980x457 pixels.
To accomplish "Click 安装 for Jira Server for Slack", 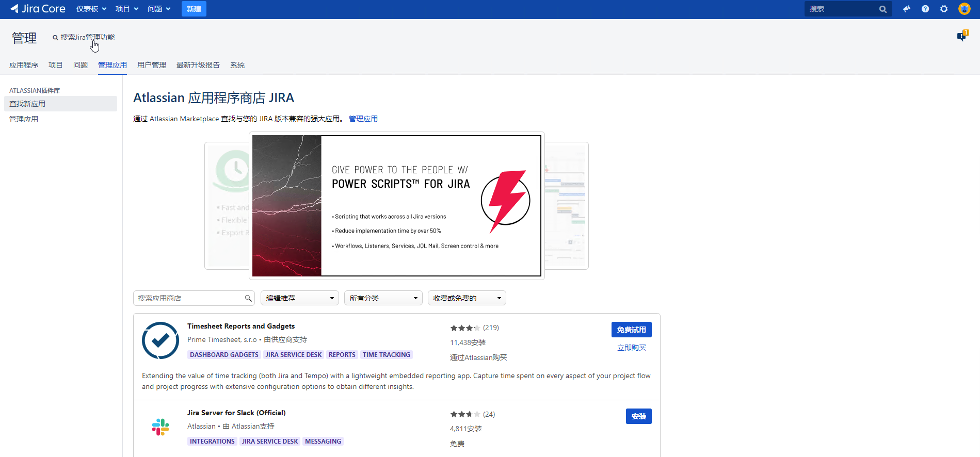I will [639, 416].
